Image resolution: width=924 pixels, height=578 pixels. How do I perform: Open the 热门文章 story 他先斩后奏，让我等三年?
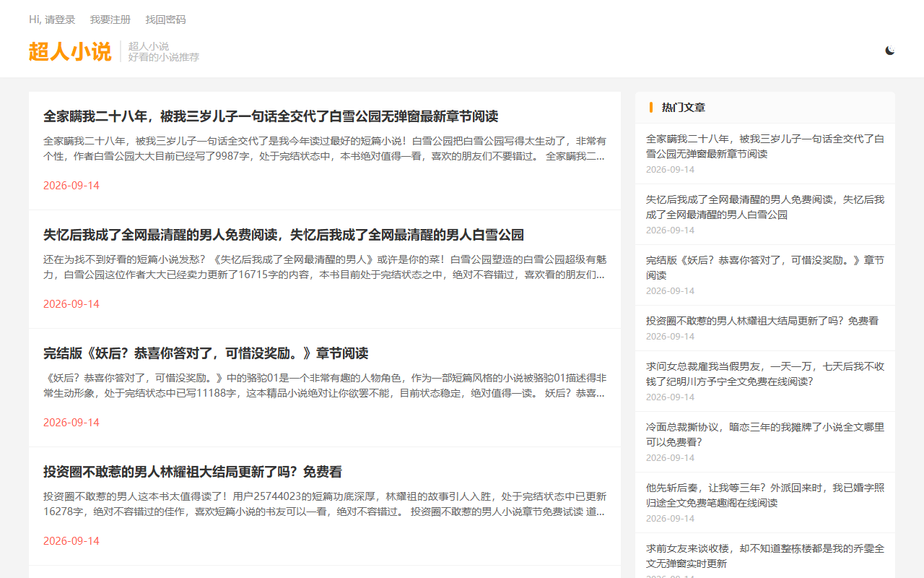pyautogui.click(x=765, y=495)
